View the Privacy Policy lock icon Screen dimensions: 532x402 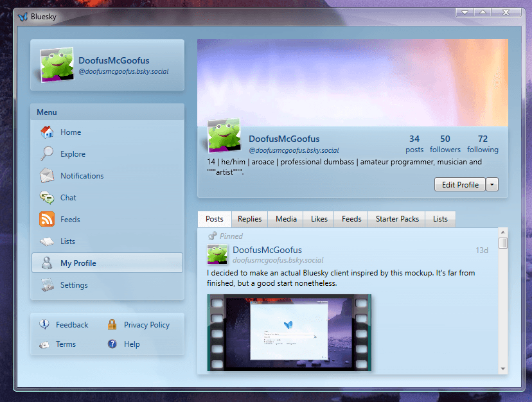pyautogui.click(x=111, y=324)
